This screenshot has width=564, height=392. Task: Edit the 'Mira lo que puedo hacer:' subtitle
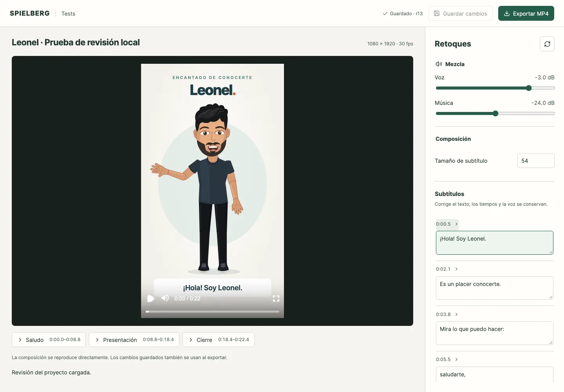pyautogui.click(x=494, y=333)
